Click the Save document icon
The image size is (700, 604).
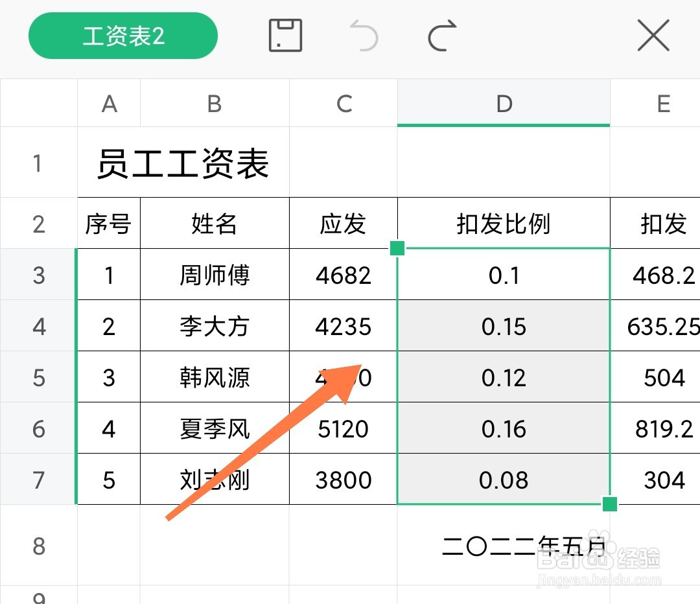[285, 36]
